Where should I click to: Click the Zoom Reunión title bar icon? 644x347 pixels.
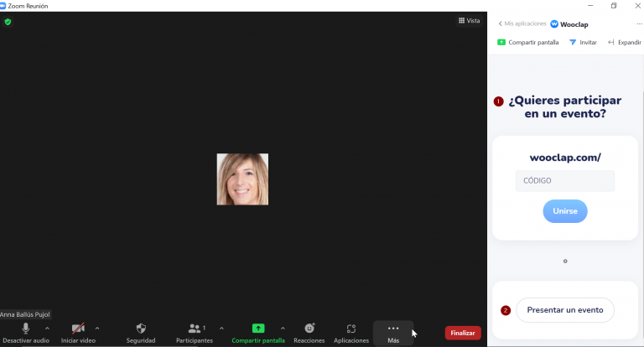click(3, 6)
